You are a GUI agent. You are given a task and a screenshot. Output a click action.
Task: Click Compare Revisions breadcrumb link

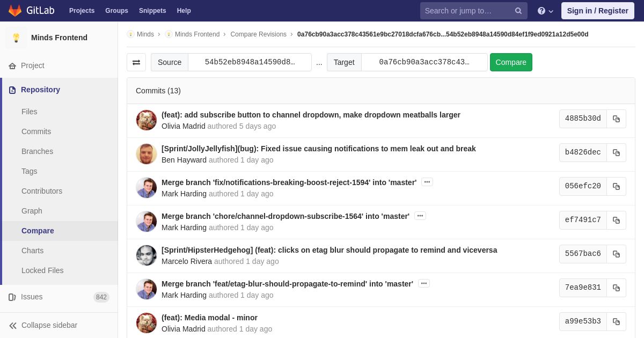258,34
